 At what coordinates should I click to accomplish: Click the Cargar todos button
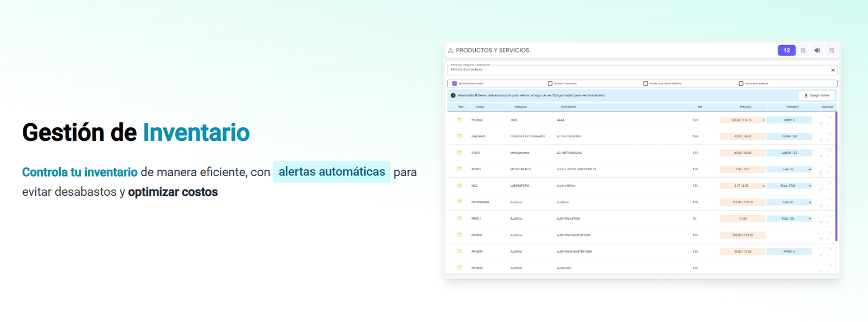[x=816, y=95]
